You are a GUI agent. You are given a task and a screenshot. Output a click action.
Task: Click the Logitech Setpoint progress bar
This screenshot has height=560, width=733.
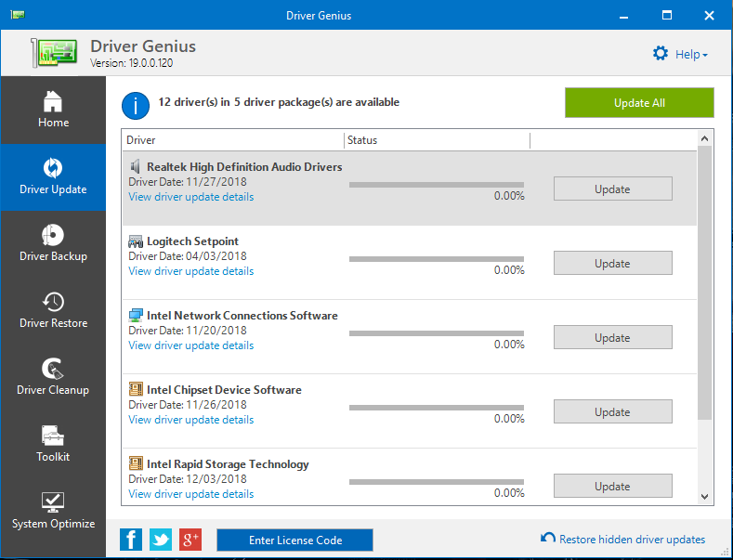click(436, 259)
